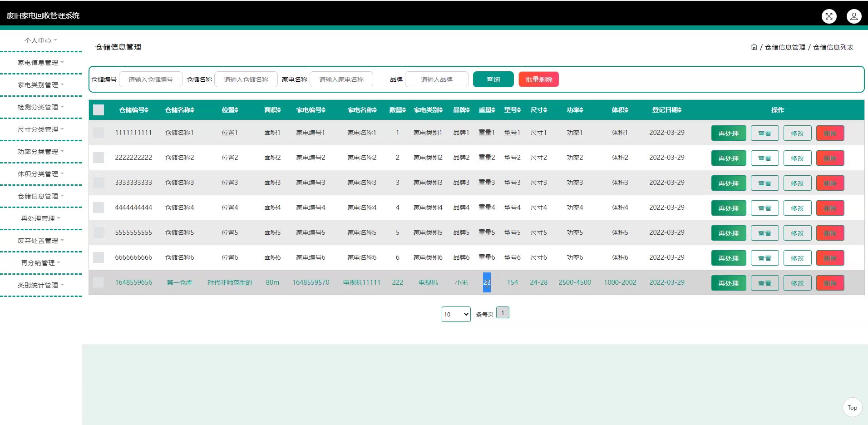Click the fullscreen toggle icon in header

829,16
